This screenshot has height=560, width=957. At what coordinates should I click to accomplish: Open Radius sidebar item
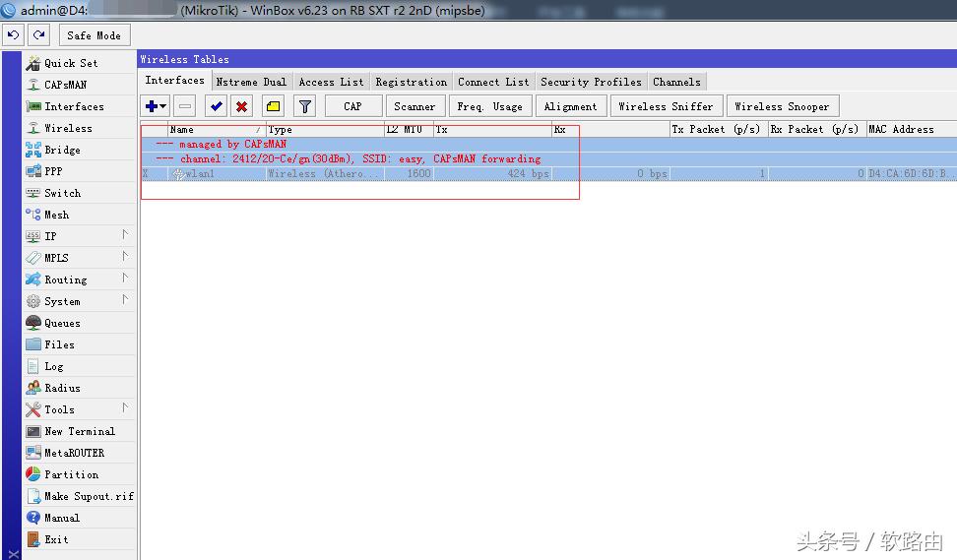point(80,388)
